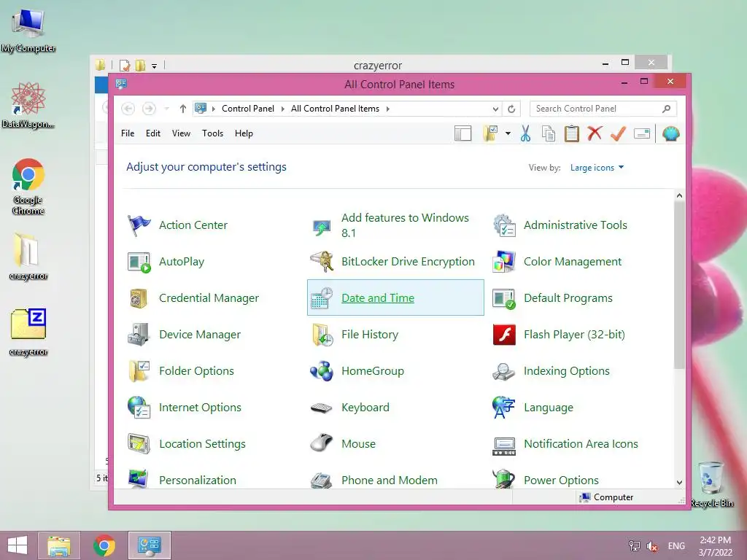Open Google Chrome from the taskbar

pos(104,545)
